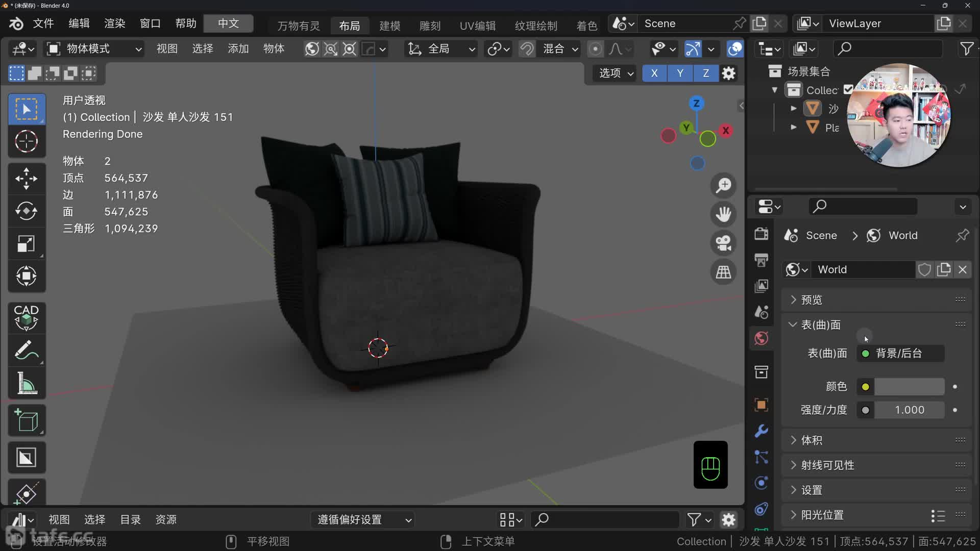Click the camera view icon in the viewport

(723, 243)
